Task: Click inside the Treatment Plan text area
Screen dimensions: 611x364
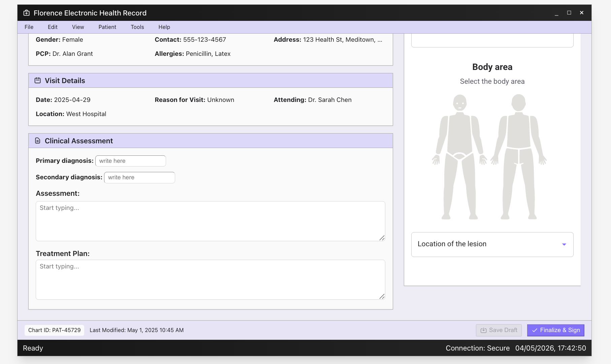Action: [x=211, y=280]
